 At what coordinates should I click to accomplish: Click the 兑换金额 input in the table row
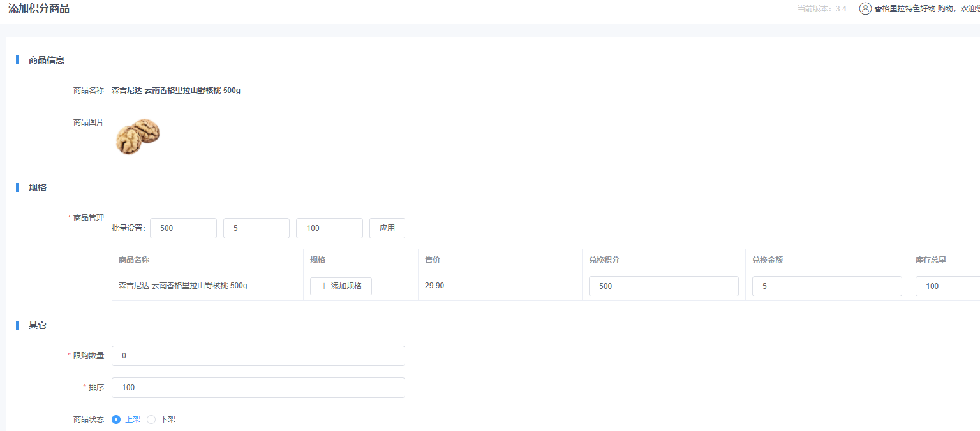point(826,286)
